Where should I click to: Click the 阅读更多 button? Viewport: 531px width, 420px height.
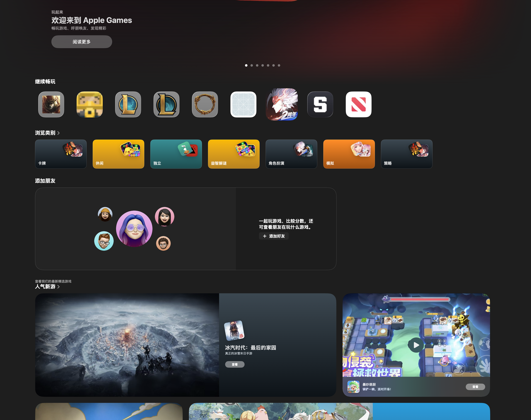pos(82,42)
